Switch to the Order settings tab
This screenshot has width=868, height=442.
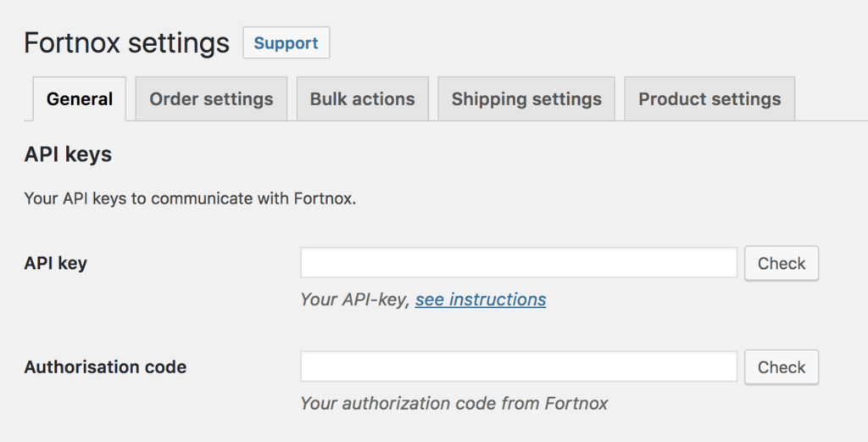(211, 98)
